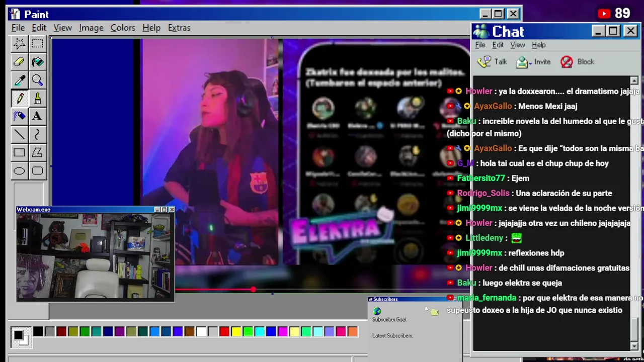Open Paint's Help menu
This screenshot has width=644, height=362.
click(x=151, y=28)
